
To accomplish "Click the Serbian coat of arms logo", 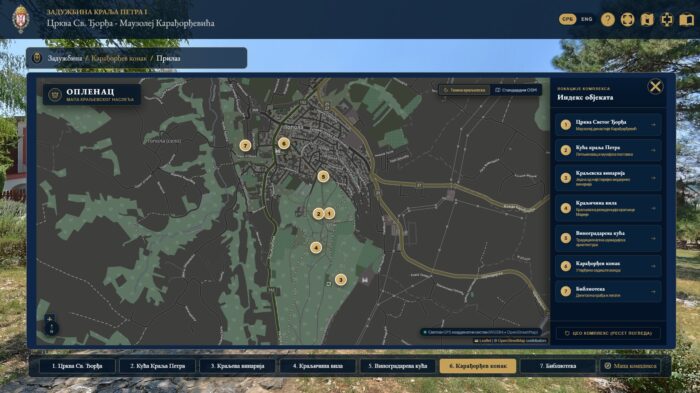I will [x=20, y=19].
